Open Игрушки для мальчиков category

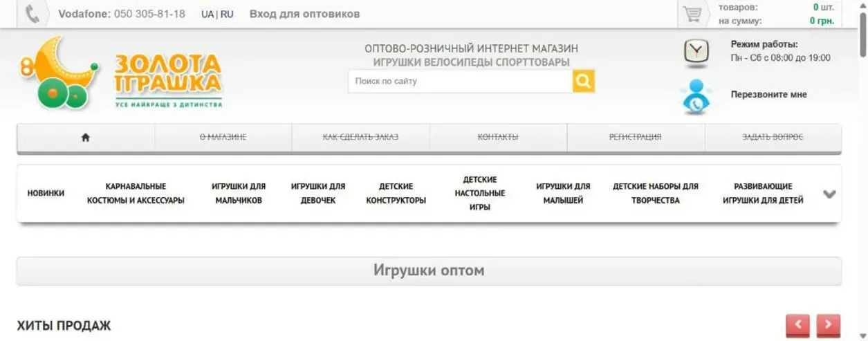point(239,193)
